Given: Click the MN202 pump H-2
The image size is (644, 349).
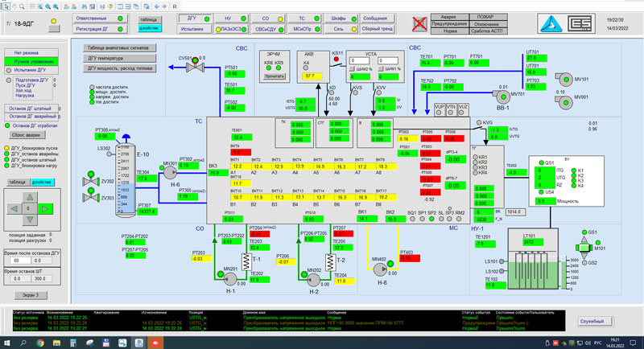Looking at the screenshot, I should (x=313, y=279).
